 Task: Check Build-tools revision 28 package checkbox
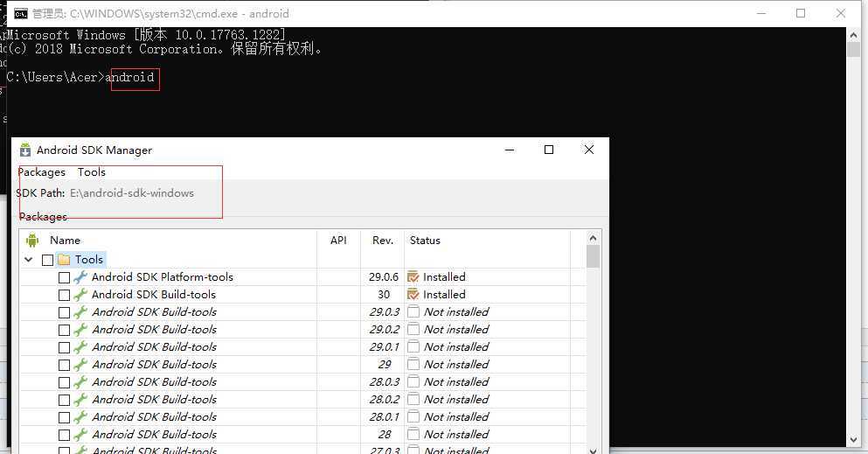point(64,435)
